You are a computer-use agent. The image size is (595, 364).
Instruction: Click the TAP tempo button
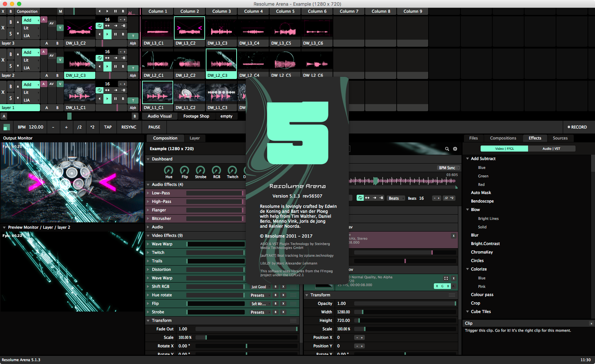point(108,127)
